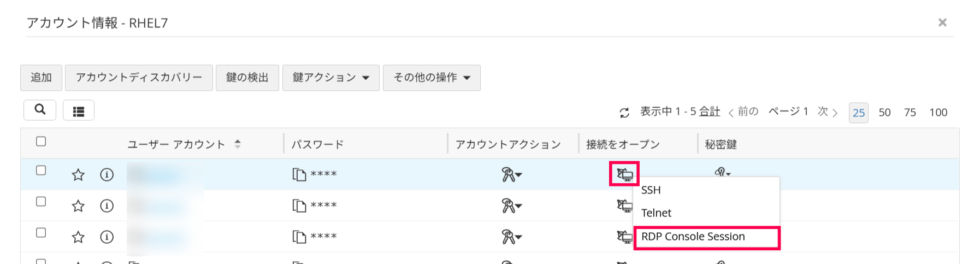This screenshot has width=980, height=264.
Task: Click the 追加 button
Action: tap(41, 78)
